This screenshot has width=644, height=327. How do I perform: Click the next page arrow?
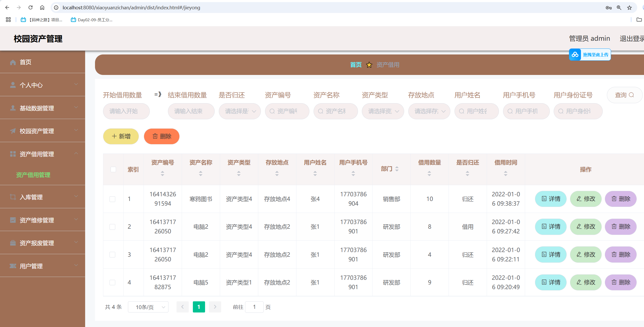(215, 307)
